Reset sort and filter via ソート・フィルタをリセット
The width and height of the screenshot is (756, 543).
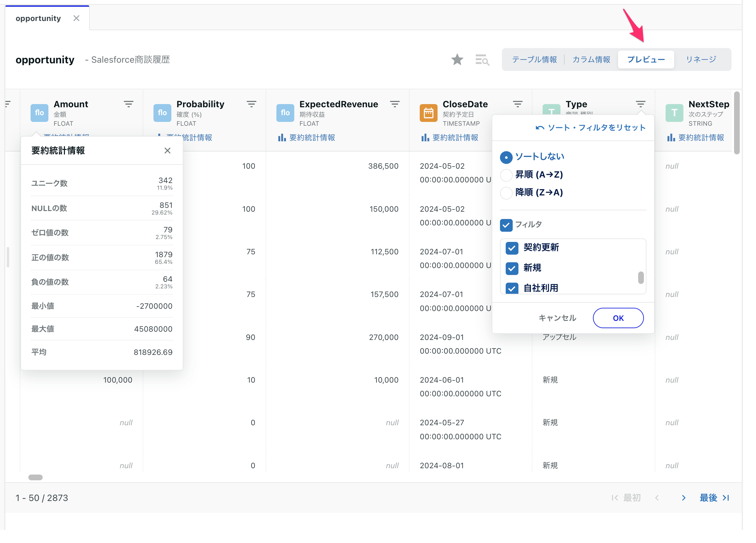(x=590, y=128)
